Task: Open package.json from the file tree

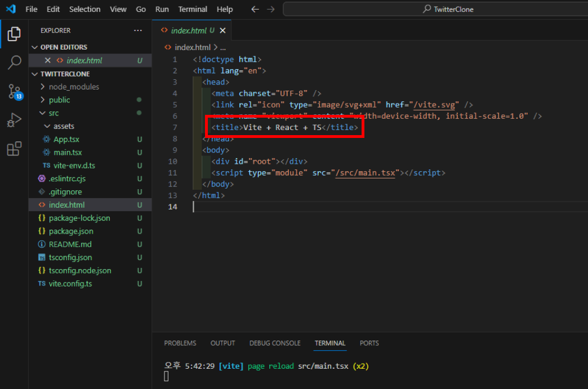Action: click(x=71, y=231)
